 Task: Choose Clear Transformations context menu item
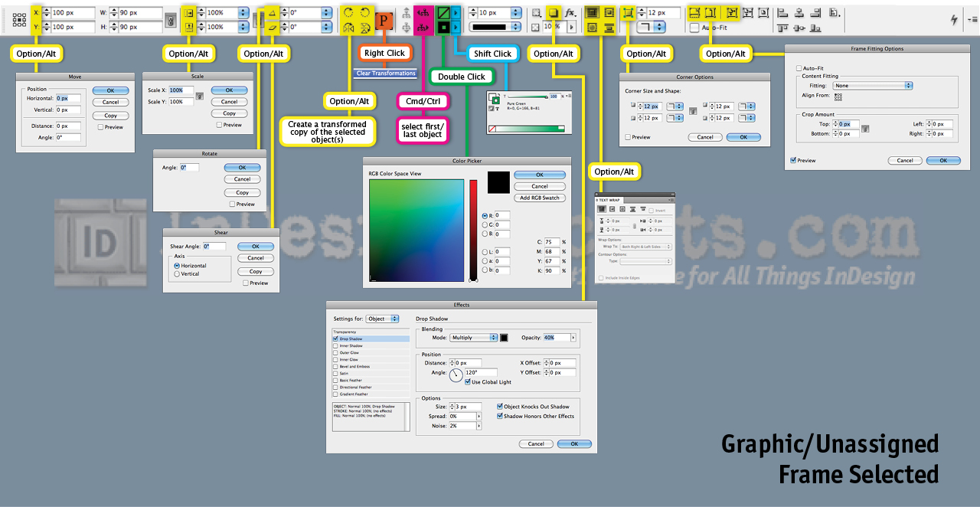pos(386,74)
